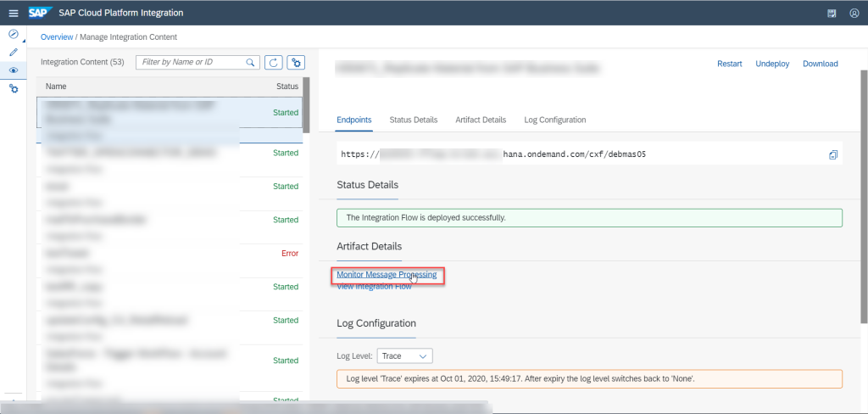The image size is (868, 414).
Task: Click the Integration Content (53) label
Action: point(82,62)
